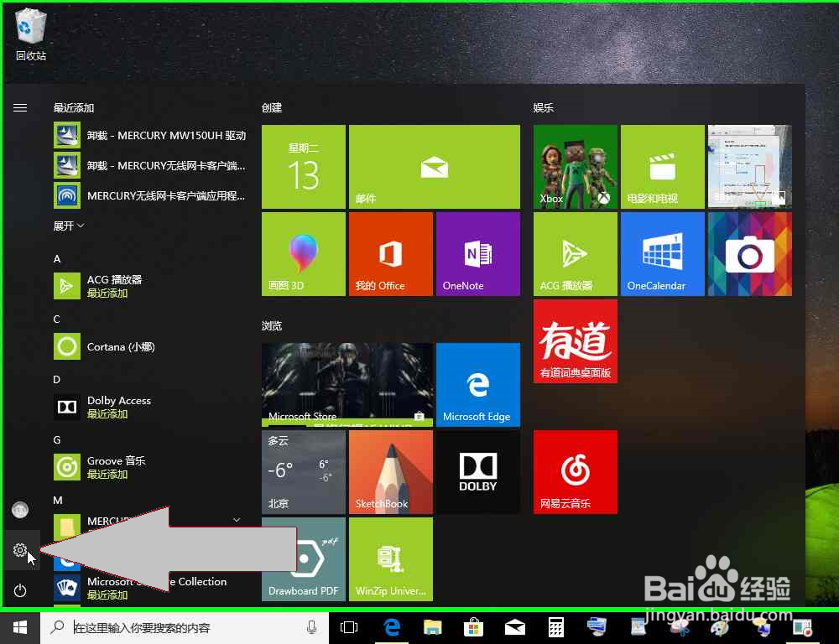Click the letter A group header
Viewport: 839px width, 644px height.
point(57,259)
